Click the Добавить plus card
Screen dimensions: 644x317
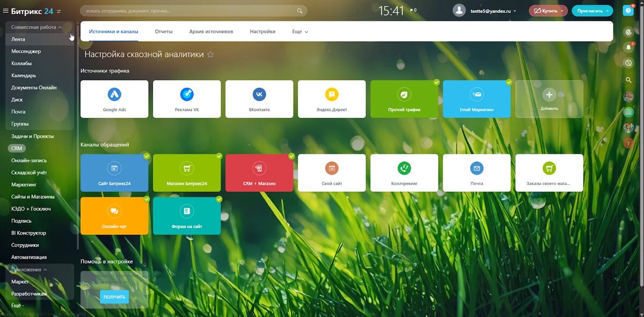(549, 99)
